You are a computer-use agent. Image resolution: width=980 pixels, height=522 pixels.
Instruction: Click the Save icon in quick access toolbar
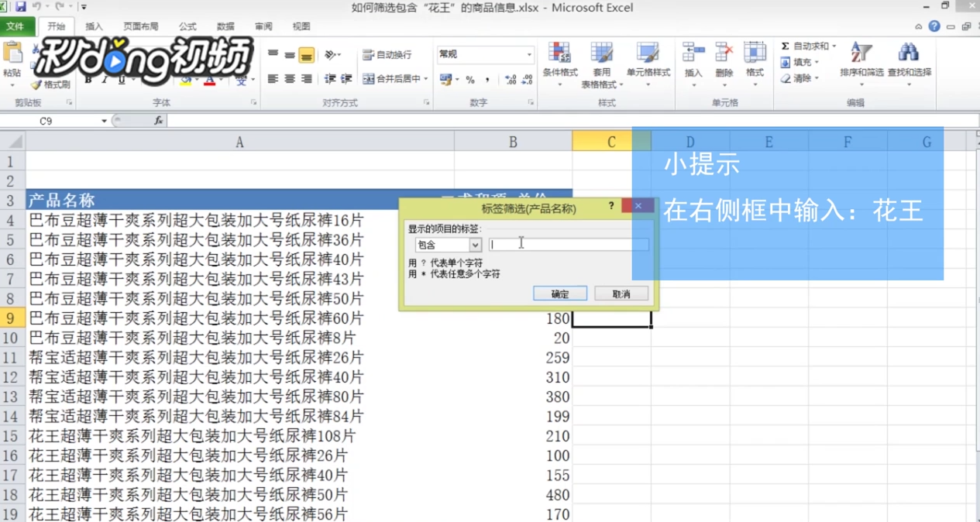coord(21,7)
